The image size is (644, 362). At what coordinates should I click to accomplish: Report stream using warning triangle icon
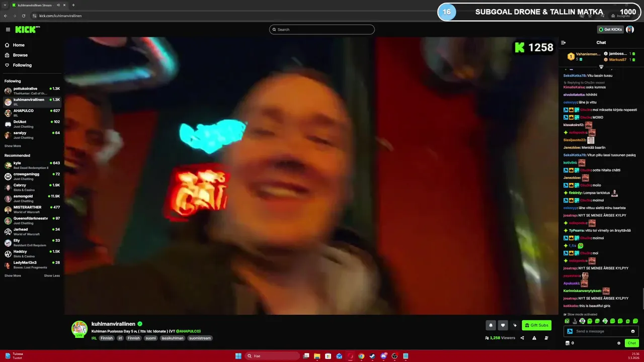(534, 338)
